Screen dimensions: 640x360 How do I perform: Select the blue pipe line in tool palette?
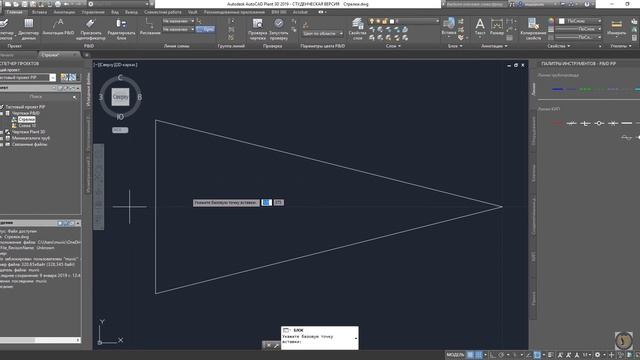557,89
